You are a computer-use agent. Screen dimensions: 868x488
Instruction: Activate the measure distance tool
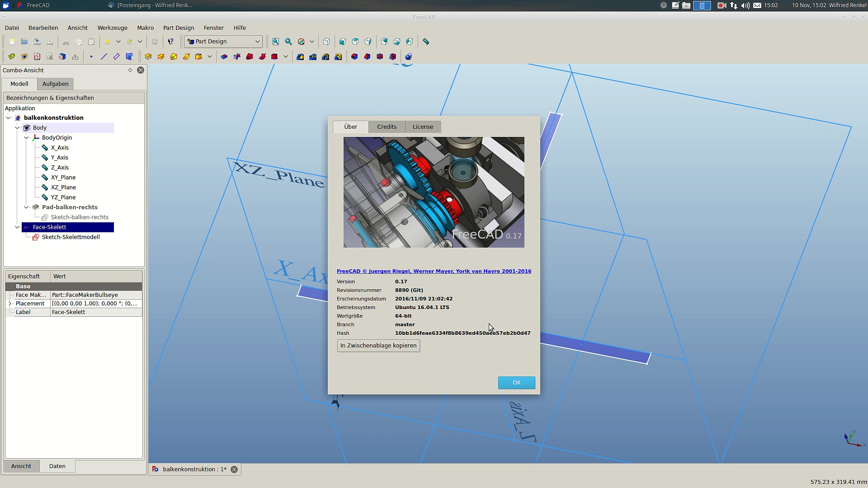click(426, 42)
